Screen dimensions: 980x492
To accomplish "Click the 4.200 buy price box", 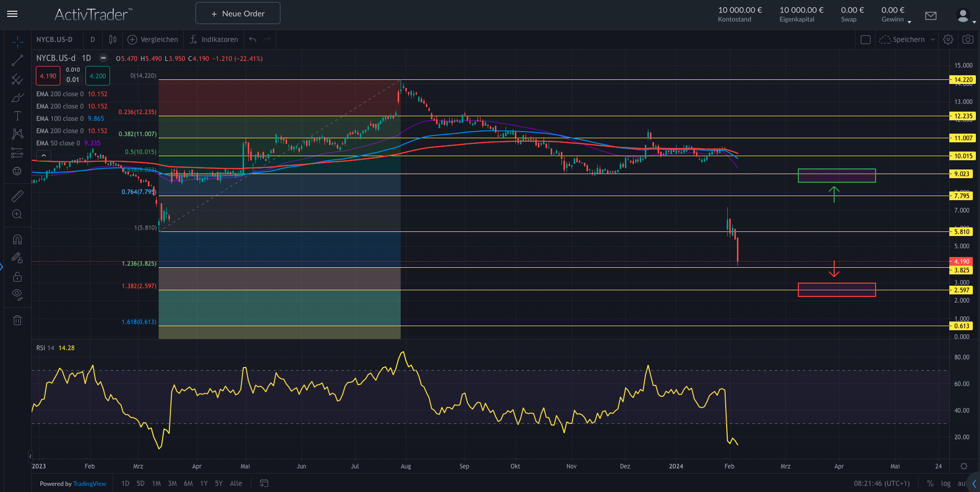I will pos(98,76).
